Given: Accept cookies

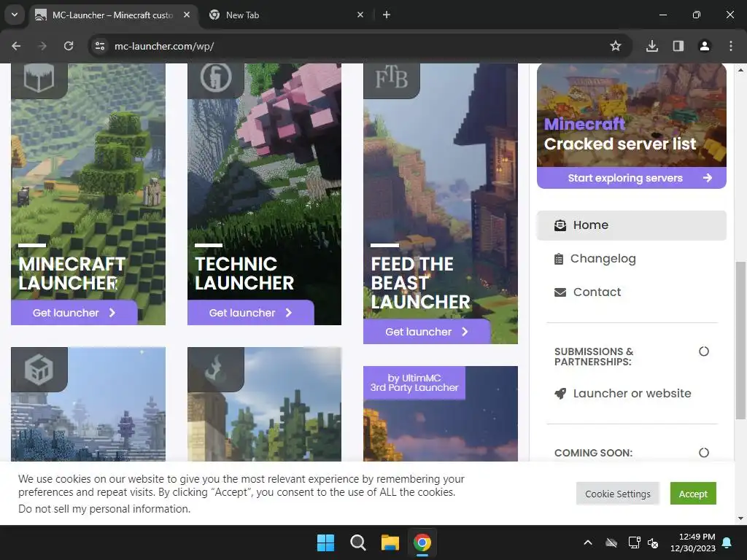Looking at the screenshot, I should click(x=693, y=494).
